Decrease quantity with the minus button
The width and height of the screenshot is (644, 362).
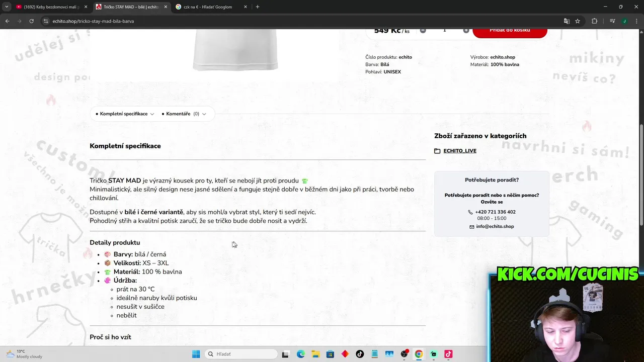point(423,30)
